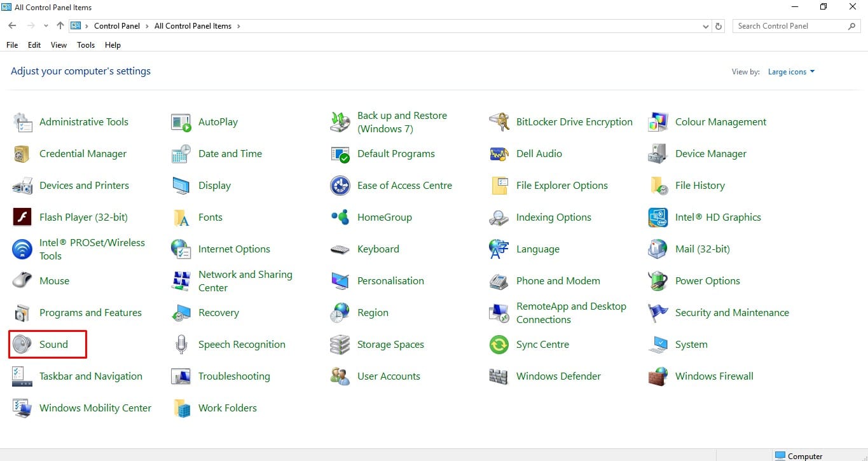868x461 pixels.
Task: Open the View by Large icons dropdown
Action: [791, 72]
